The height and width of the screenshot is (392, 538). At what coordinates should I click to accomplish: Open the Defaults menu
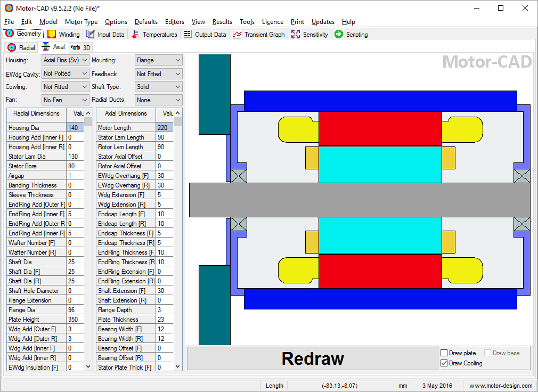[x=146, y=22]
